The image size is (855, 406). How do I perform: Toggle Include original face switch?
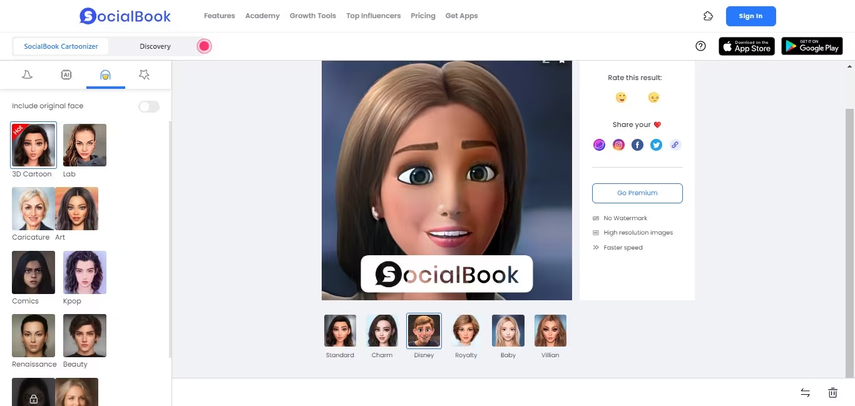click(149, 106)
